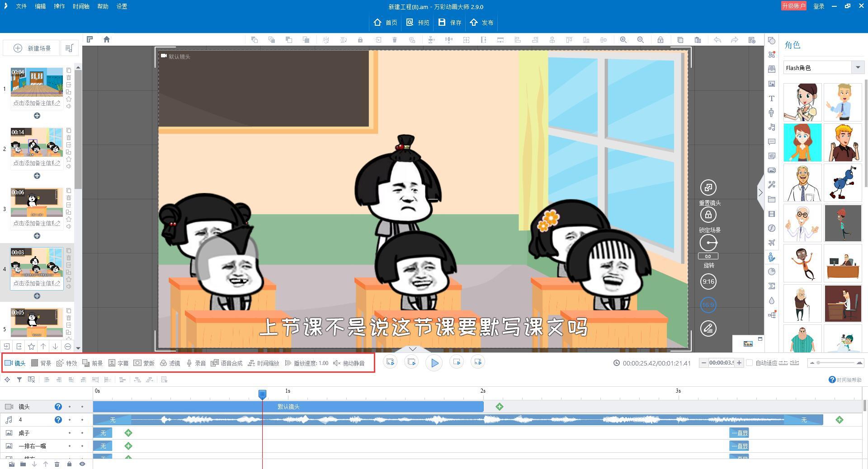Click the timeline zoom slider handle
This screenshot has width=868, height=469.
pos(818,363)
